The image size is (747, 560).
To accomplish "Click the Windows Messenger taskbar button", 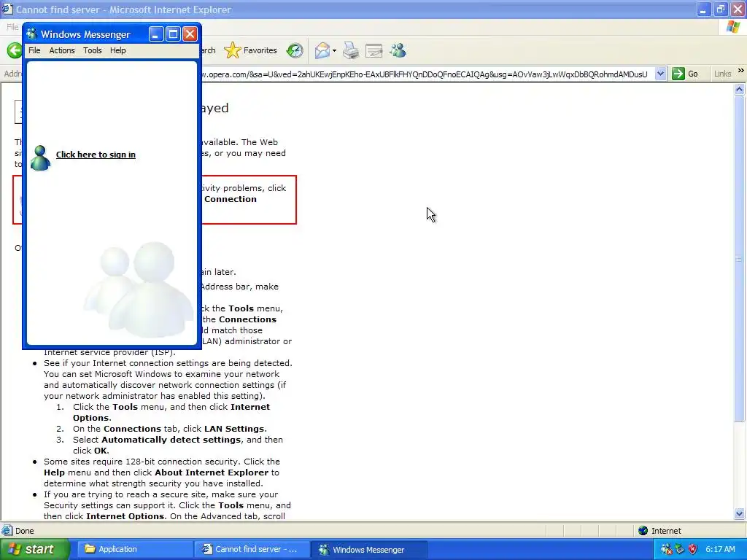I will (369, 549).
